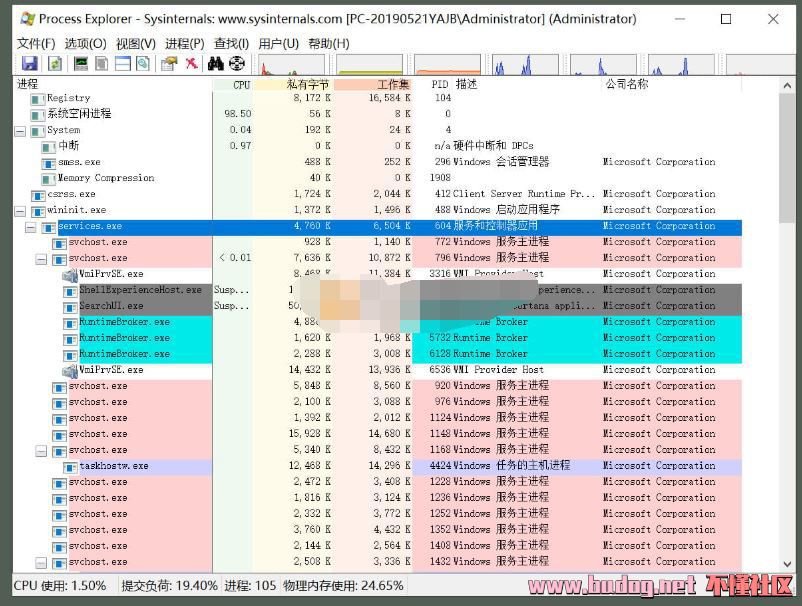Select the svchost.exe row with PID 772
The height and width of the screenshot is (606, 802).
pos(377,242)
